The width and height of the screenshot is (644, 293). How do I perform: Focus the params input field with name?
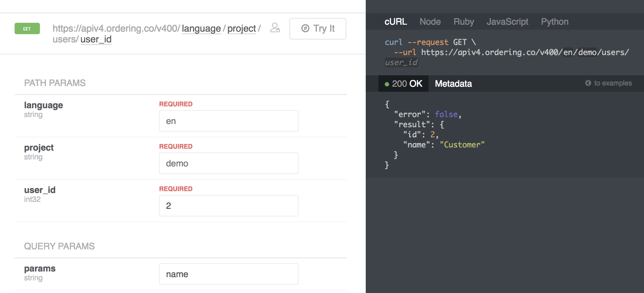(229, 274)
